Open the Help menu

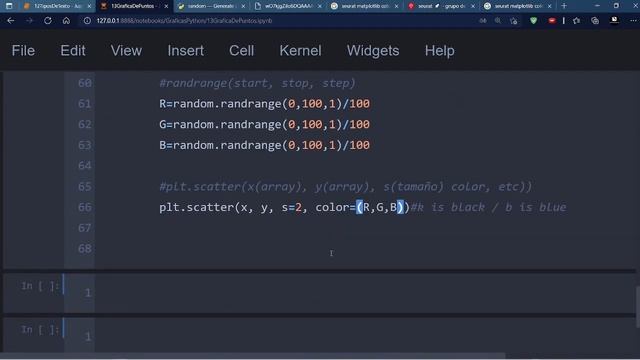(440, 51)
